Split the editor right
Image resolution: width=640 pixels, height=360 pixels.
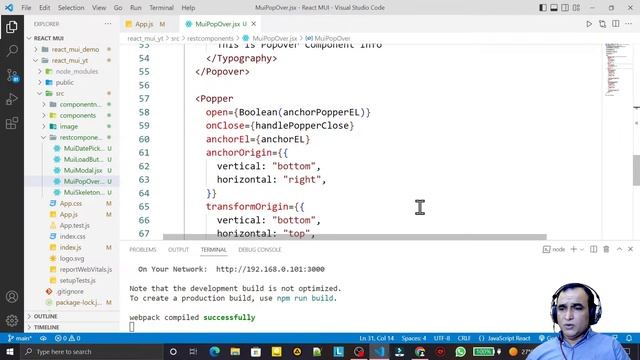(616, 24)
